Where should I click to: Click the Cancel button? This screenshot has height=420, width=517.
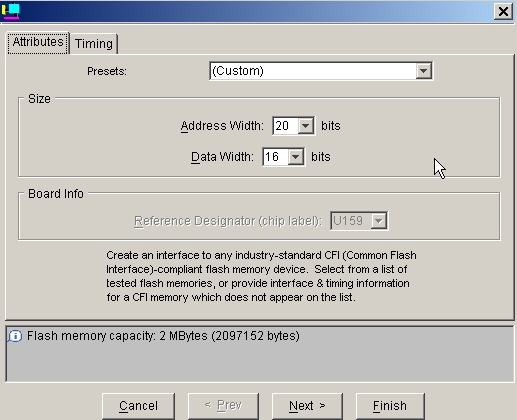pos(138,406)
